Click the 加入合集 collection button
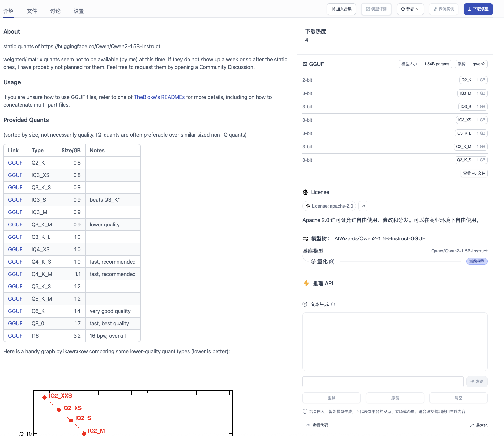Image resolution: width=504 pixels, height=436 pixels. (x=341, y=9)
